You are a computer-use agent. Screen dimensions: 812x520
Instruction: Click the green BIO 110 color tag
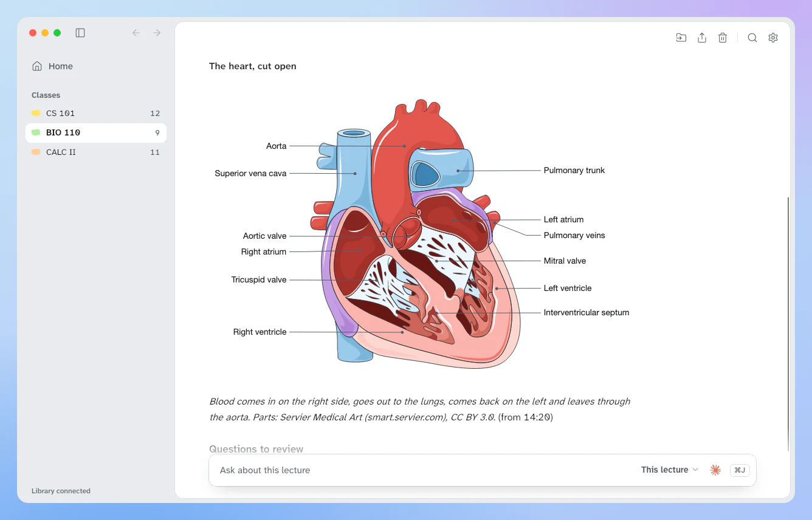click(x=36, y=132)
